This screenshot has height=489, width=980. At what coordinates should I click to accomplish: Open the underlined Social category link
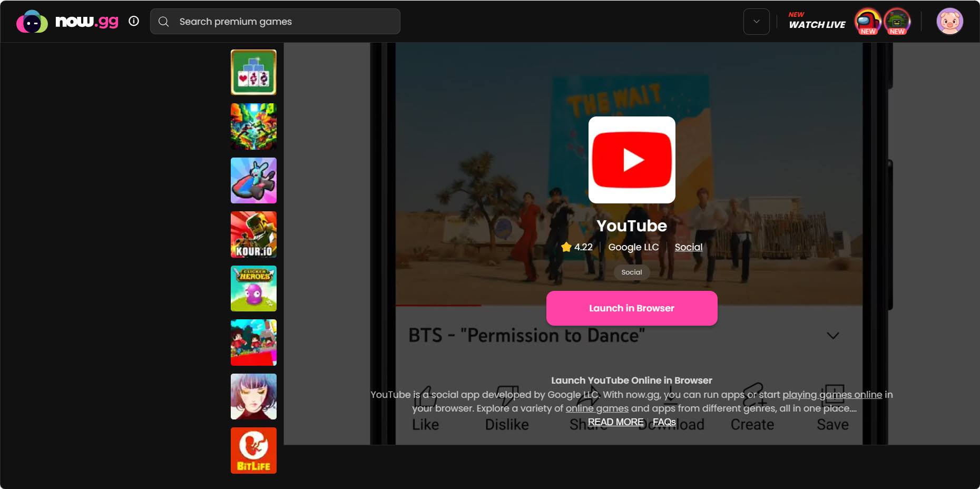[689, 247]
